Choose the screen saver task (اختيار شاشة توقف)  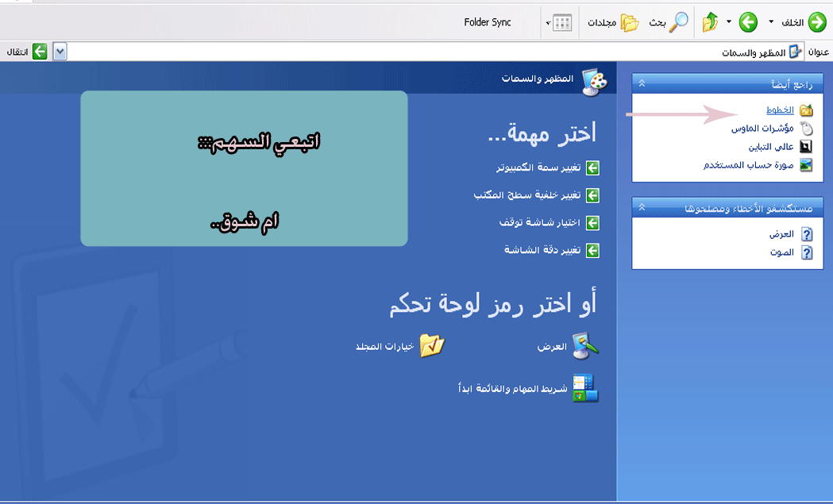point(540,223)
